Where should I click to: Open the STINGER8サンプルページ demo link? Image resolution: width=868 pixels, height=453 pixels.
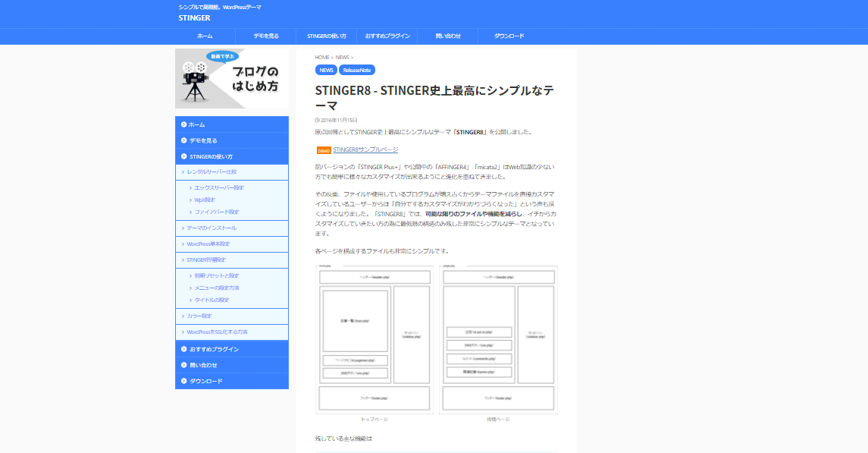[x=365, y=149]
